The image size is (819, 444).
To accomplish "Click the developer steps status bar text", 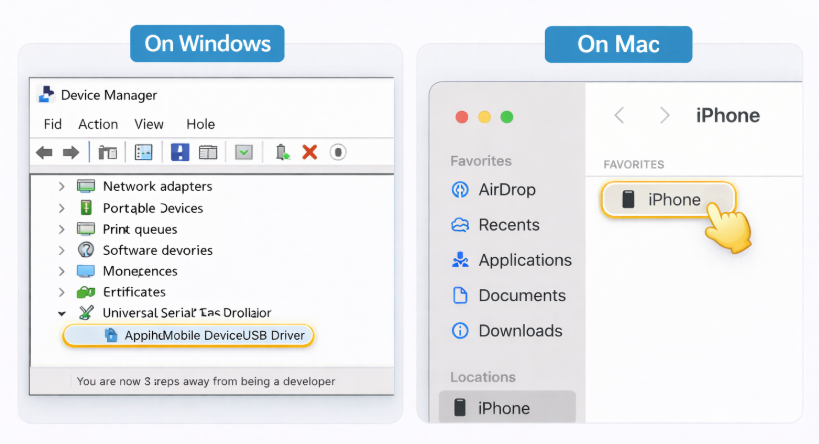I will [206, 381].
